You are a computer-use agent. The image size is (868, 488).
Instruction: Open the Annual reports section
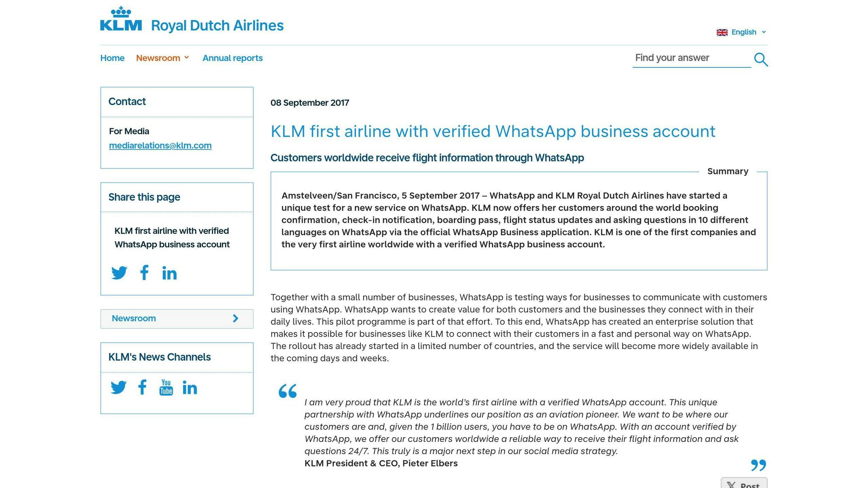[x=232, y=58]
